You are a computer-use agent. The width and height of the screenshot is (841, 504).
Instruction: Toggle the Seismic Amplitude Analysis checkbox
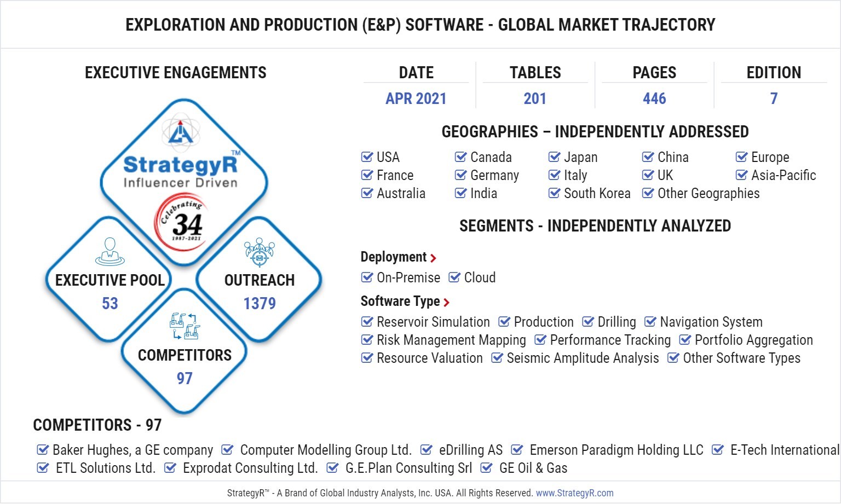497,358
